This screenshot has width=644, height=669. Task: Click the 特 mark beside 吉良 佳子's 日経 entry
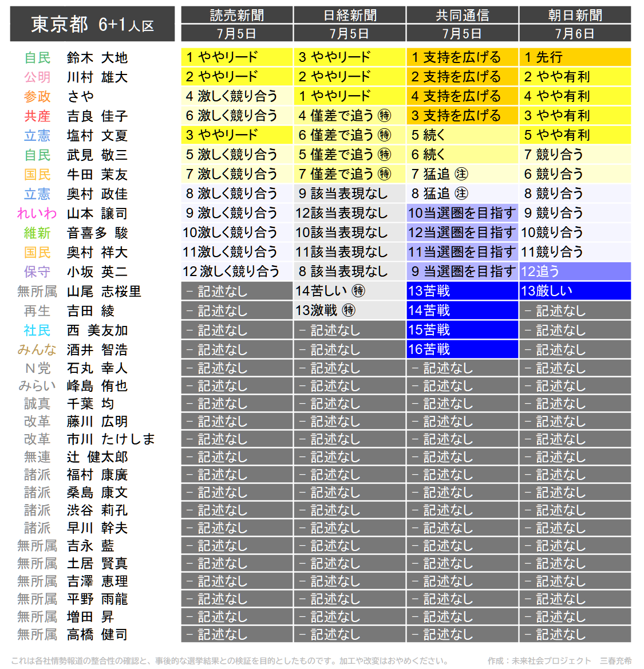point(384,116)
